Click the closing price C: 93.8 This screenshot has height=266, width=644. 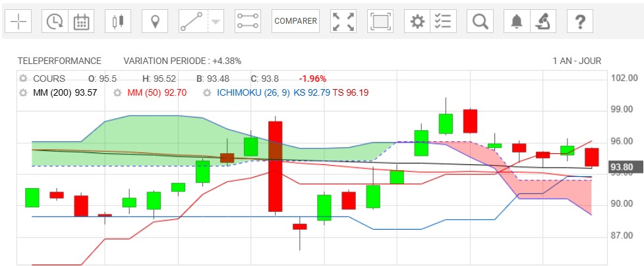[x=265, y=79]
